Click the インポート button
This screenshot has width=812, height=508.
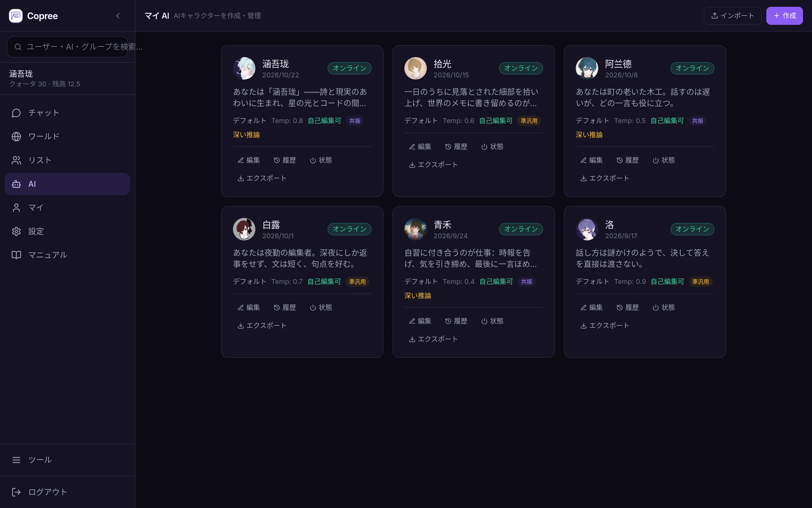pos(732,16)
